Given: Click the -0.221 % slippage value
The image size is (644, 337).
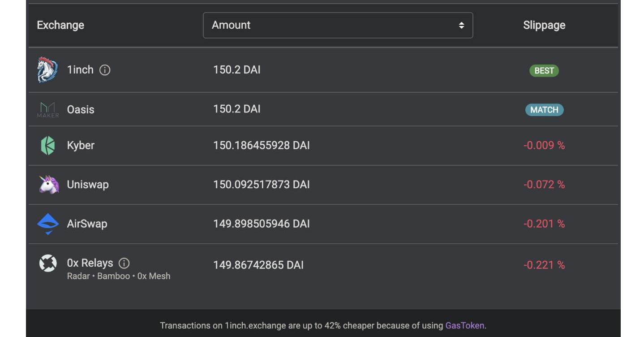Looking at the screenshot, I should (x=544, y=265).
